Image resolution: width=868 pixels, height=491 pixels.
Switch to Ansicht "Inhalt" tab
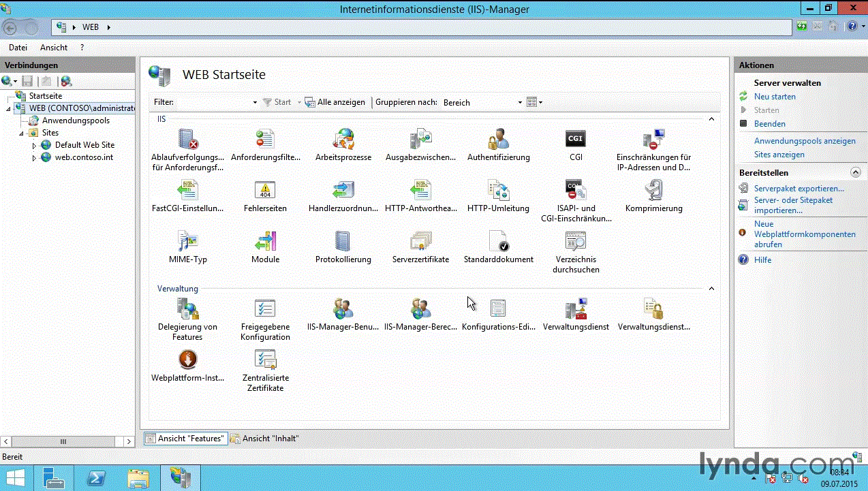pyautogui.click(x=264, y=439)
